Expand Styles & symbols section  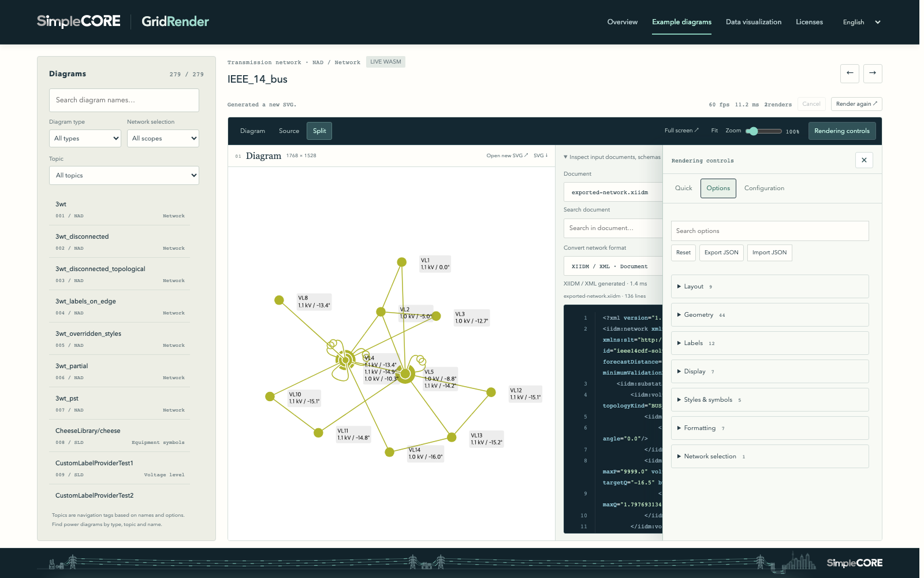tap(770, 399)
